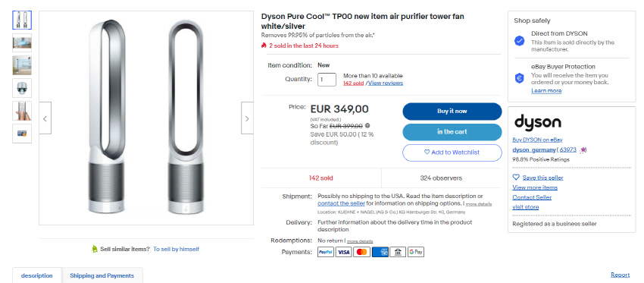
Task: Click the Quantity input field
Action: pos(327,80)
